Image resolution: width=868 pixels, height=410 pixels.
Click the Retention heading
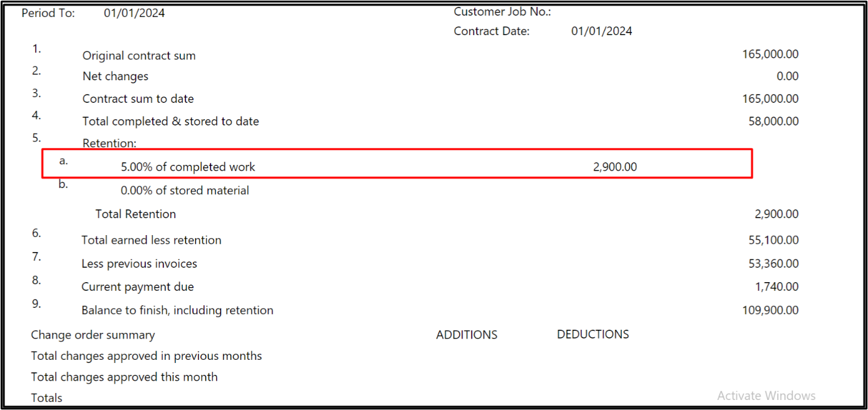click(110, 144)
